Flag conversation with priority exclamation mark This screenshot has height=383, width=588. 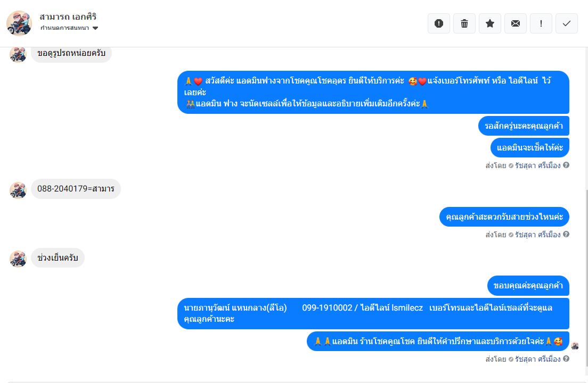(541, 23)
